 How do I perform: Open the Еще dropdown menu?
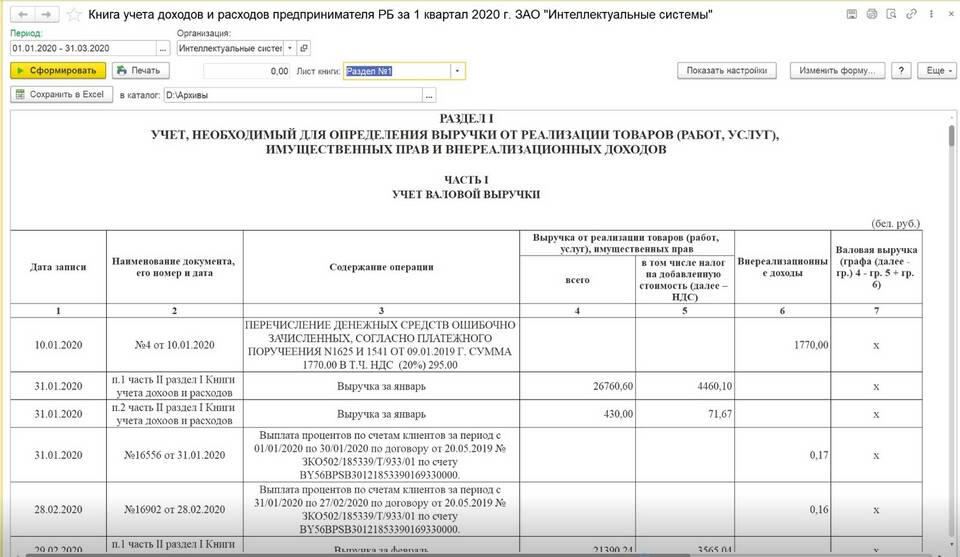[x=935, y=71]
